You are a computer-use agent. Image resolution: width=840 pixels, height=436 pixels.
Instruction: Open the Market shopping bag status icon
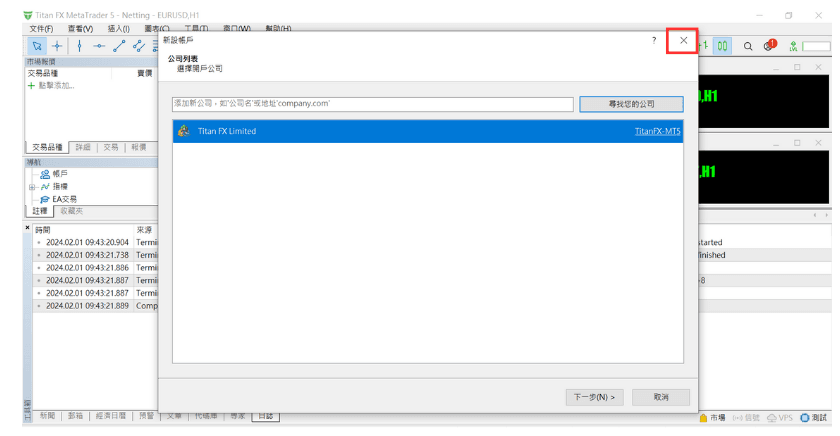[x=703, y=418]
